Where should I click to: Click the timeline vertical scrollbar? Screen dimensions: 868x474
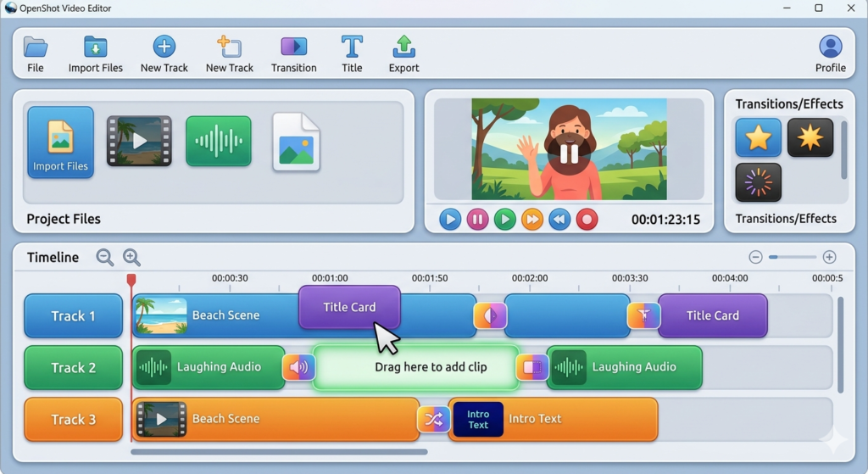point(840,345)
